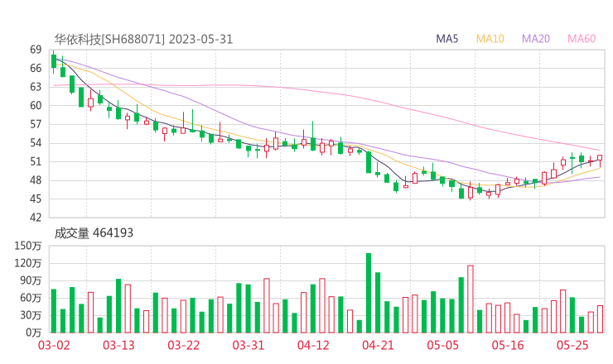Click the 69 price axis label
Viewport: 613px width, 364px height.
pyautogui.click(x=36, y=50)
